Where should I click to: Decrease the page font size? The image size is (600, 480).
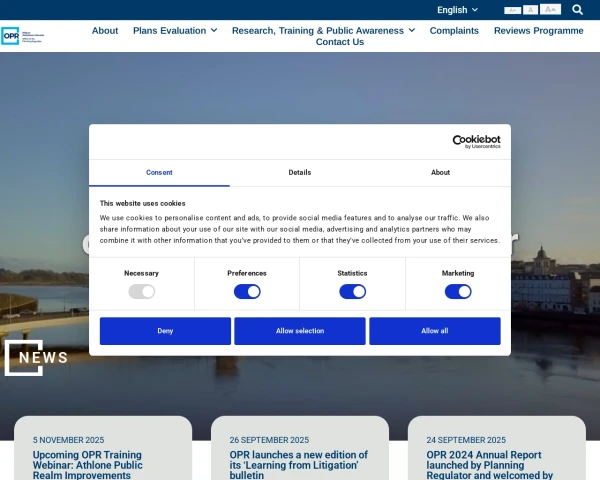pos(513,10)
